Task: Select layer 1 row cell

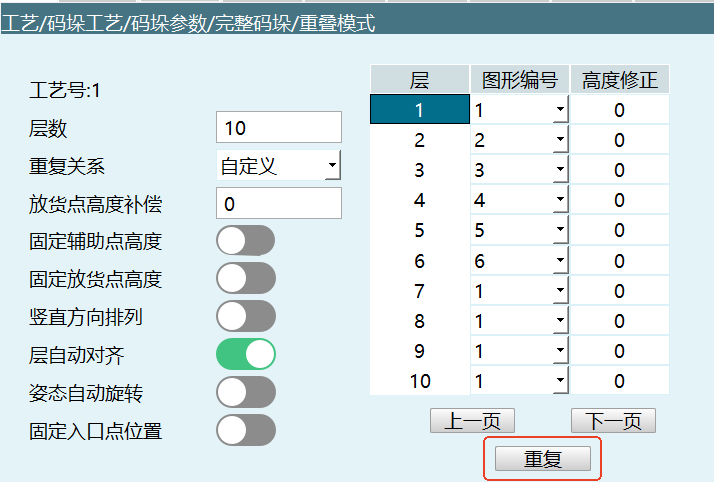Action: (420, 110)
